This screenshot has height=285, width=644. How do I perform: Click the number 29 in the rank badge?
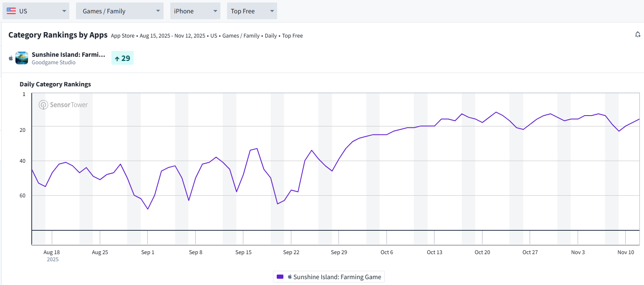pyautogui.click(x=126, y=58)
